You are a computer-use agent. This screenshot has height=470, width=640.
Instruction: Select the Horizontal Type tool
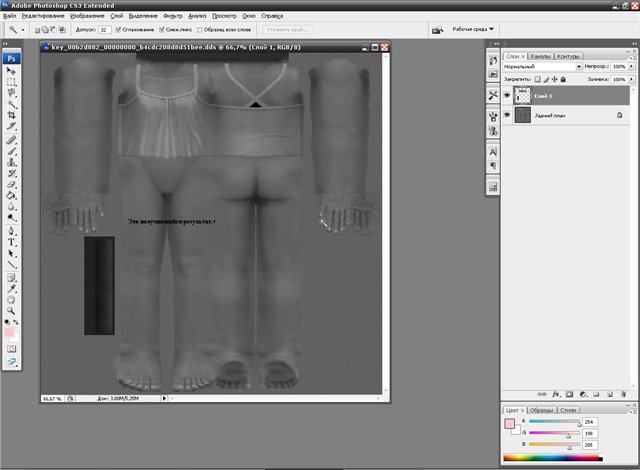point(12,241)
